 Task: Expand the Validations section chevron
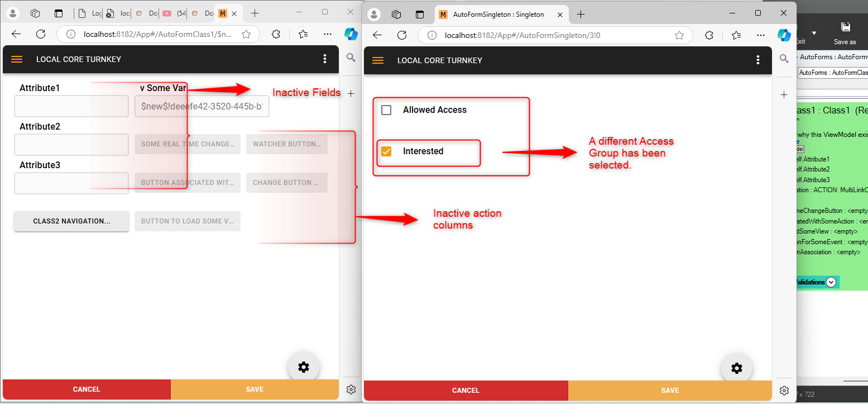(831, 282)
